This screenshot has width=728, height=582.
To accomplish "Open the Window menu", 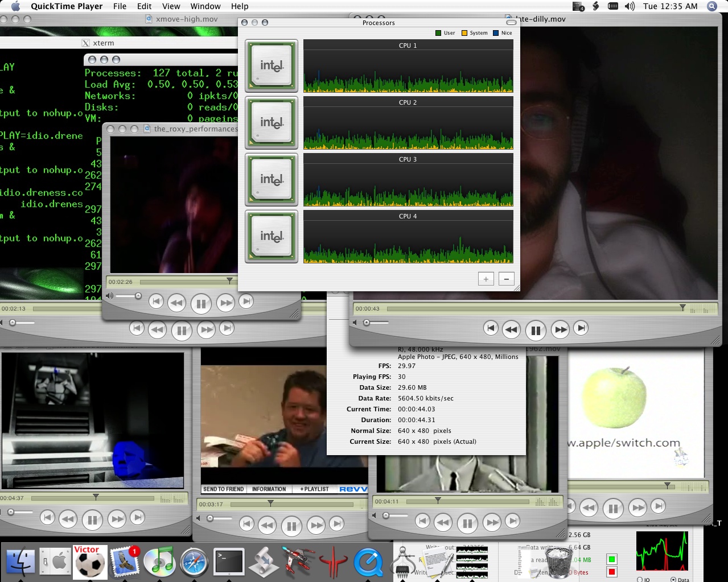I will point(205,6).
